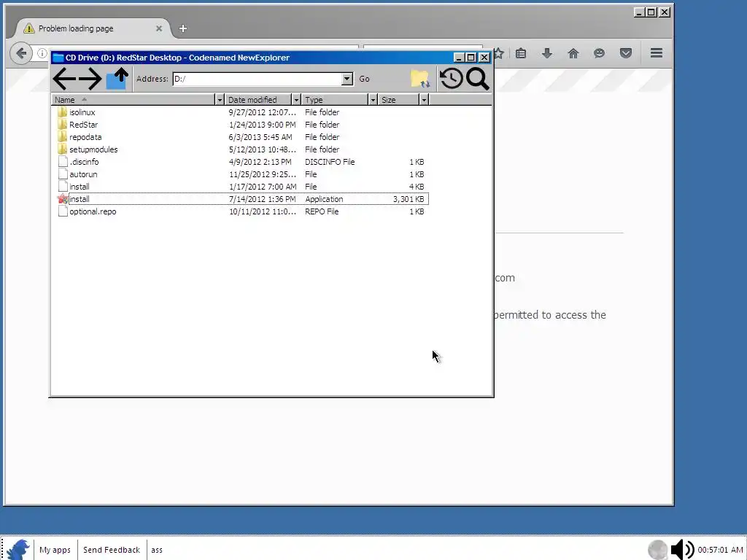Click the gray globe tray icon
Image resolution: width=747 pixels, height=560 pixels.
tap(658, 550)
